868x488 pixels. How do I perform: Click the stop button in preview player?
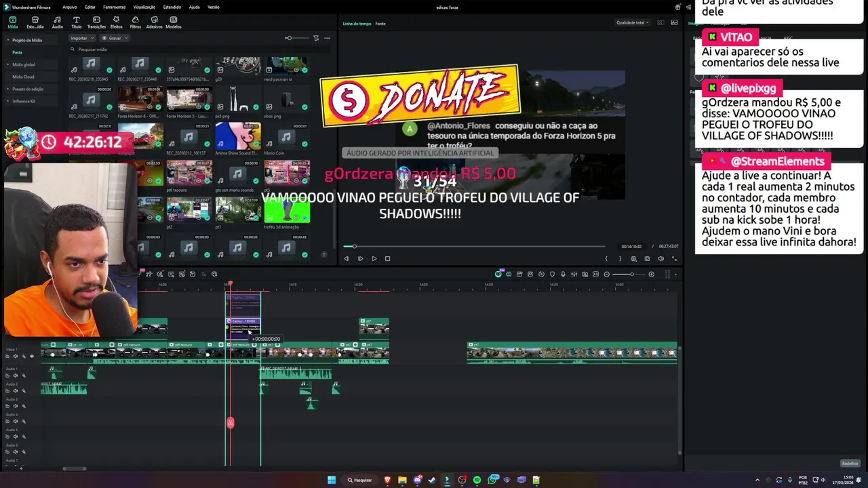(x=387, y=258)
